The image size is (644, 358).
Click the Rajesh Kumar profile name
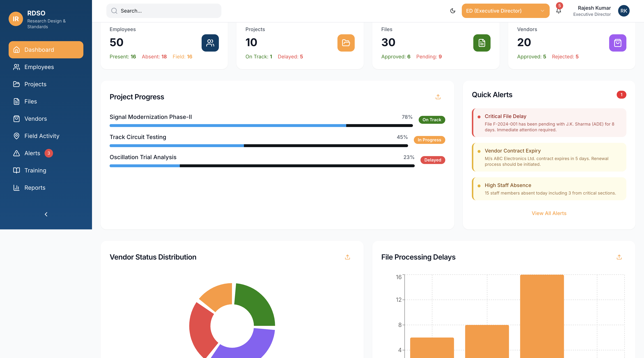coord(594,8)
